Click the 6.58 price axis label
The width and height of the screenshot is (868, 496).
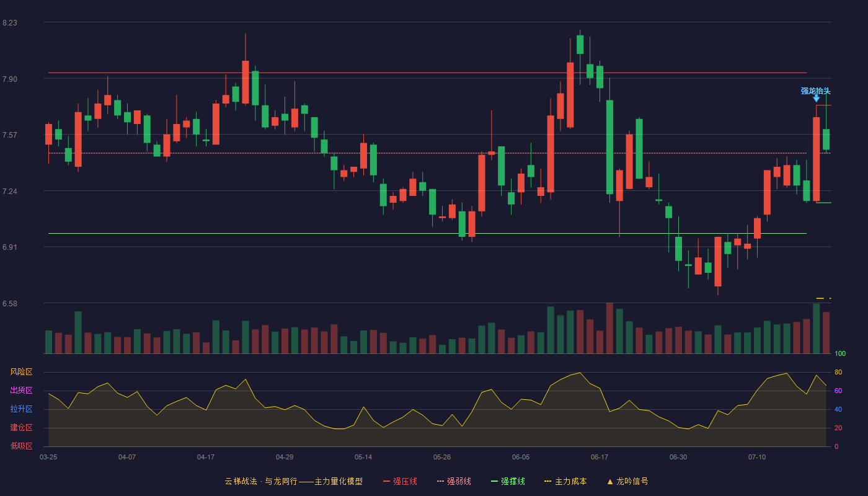(x=10, y=304)
